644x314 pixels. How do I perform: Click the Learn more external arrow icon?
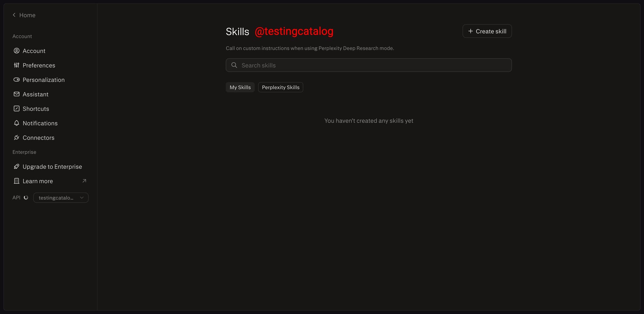pos(84,181)
